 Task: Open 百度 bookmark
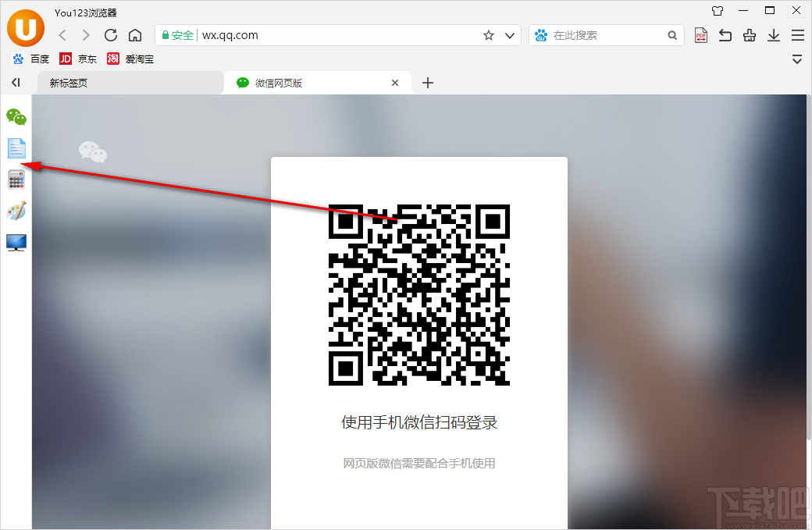(x=31, y=59)
